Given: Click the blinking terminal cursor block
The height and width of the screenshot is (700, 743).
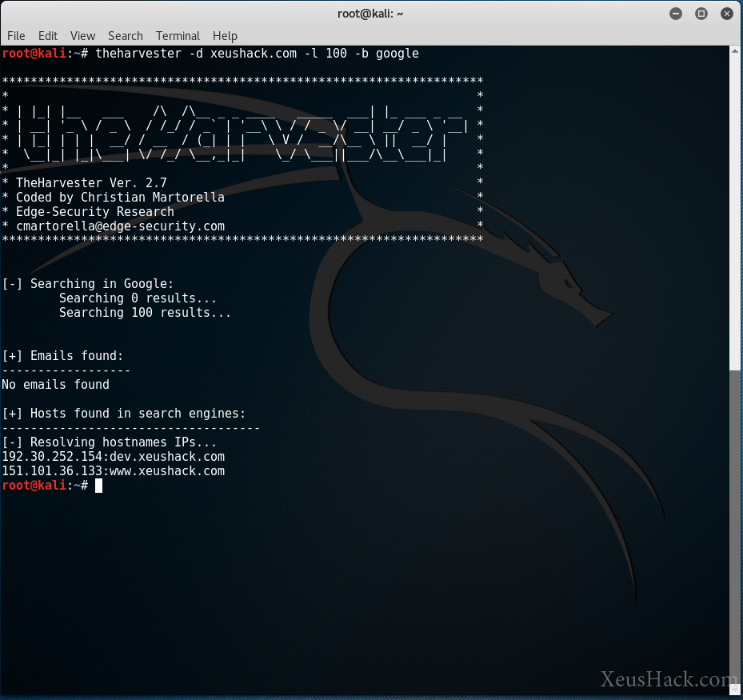Looking at the screenshot, I should 99,486.
